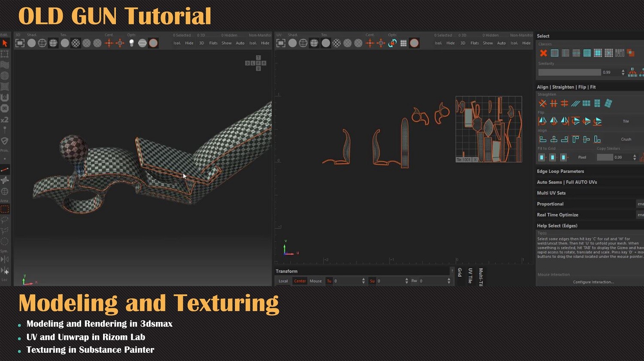The height and width of the screenshot is (361, 644).
Task: Adjust the Similarity slider value
Action: click(x=569, y=72)
